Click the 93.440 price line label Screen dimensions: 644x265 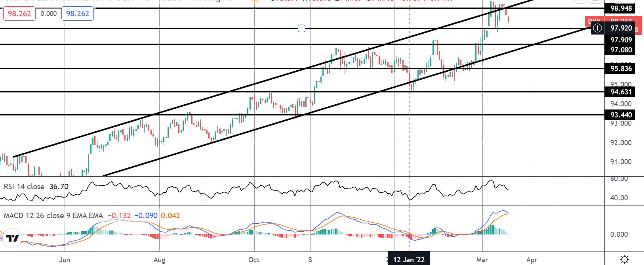click(621, 115)
